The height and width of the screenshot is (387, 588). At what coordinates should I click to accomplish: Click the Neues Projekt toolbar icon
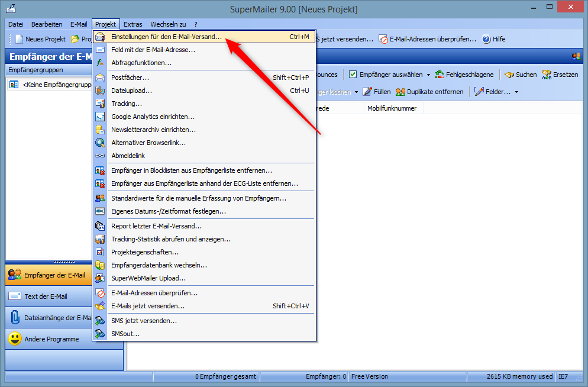(19, 39)
